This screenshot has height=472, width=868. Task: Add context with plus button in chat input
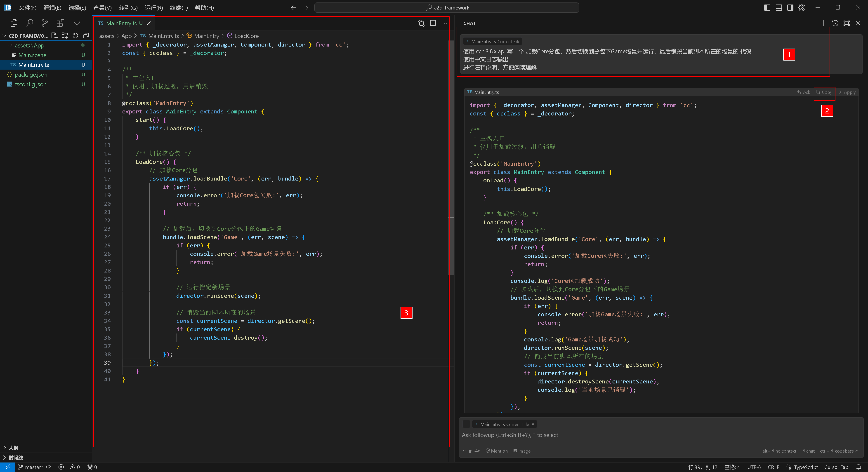pyautogui.click(x=466, y=424)
